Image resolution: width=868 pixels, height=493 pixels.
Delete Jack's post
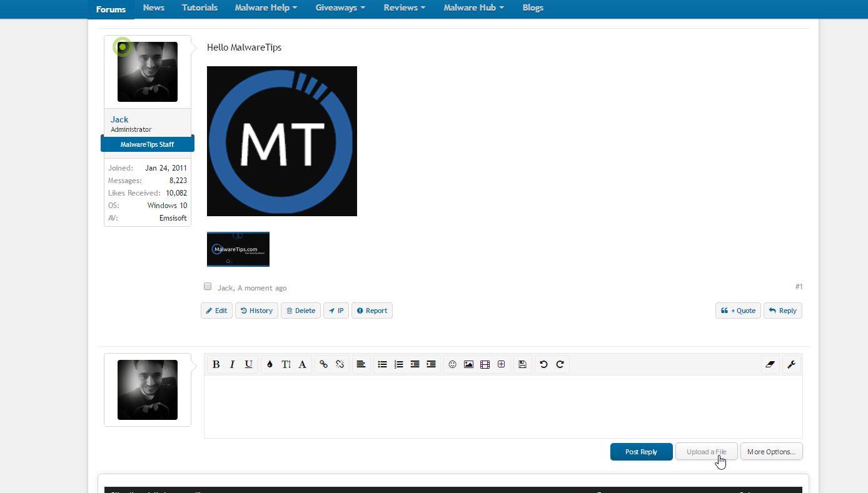coord(301,311)
